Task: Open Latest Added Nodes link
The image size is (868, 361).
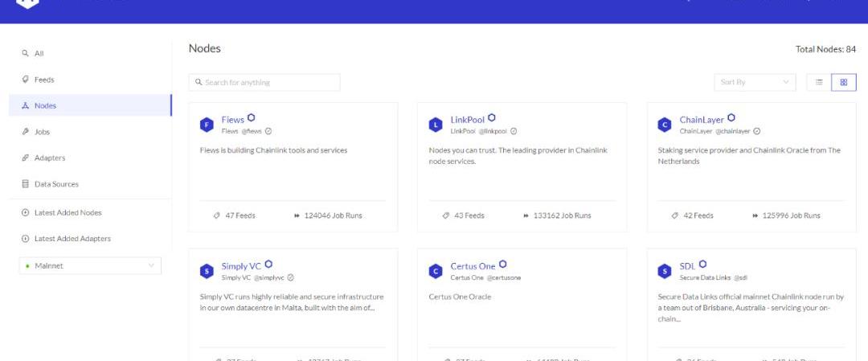Action: point(68,213)
